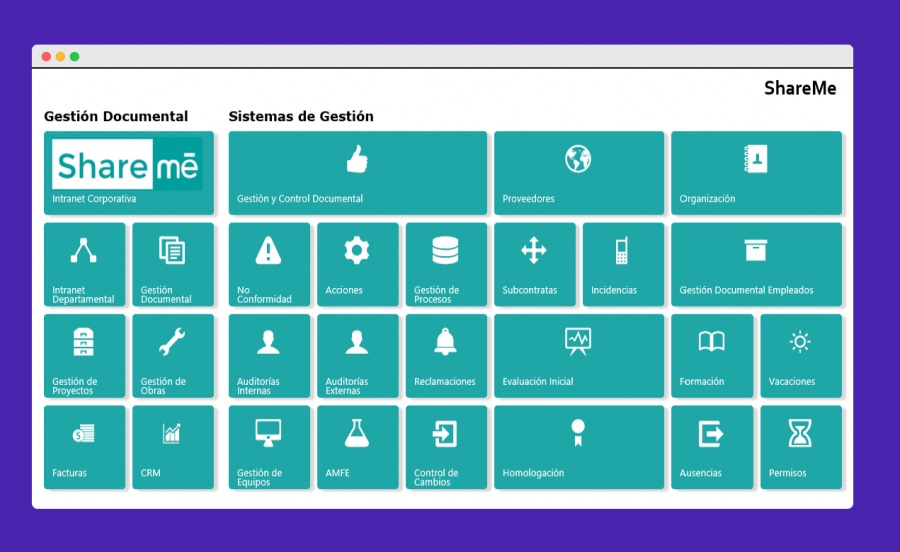This screenshot has width=900, height=552.
Task: Click the red close window dot
Action: click(x=46, y=57)
